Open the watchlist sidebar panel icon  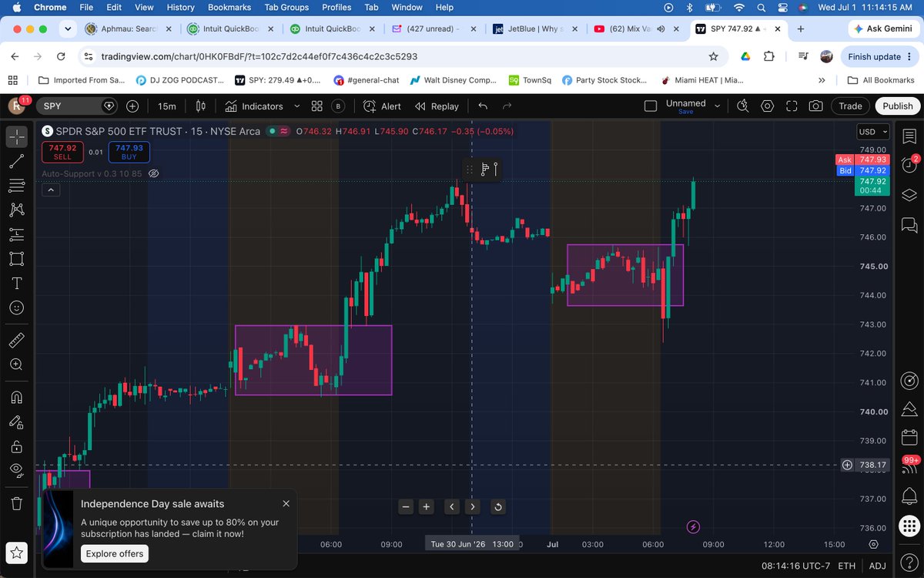(909, 138)
